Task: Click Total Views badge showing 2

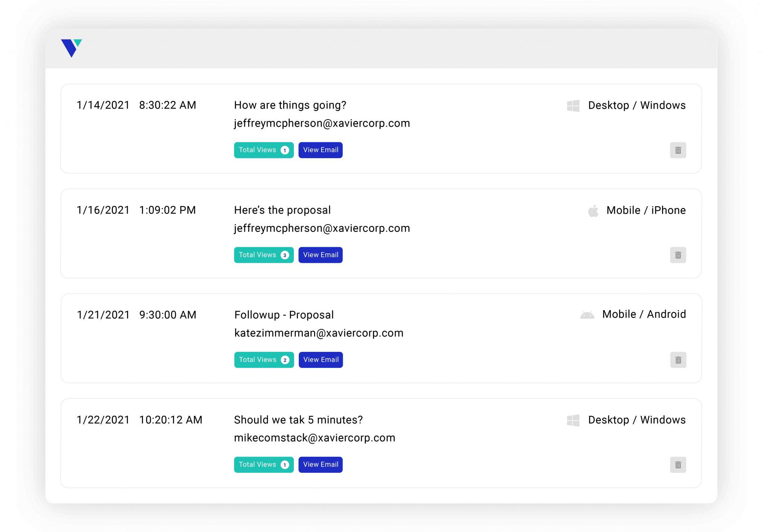Action: coord(264,360)
